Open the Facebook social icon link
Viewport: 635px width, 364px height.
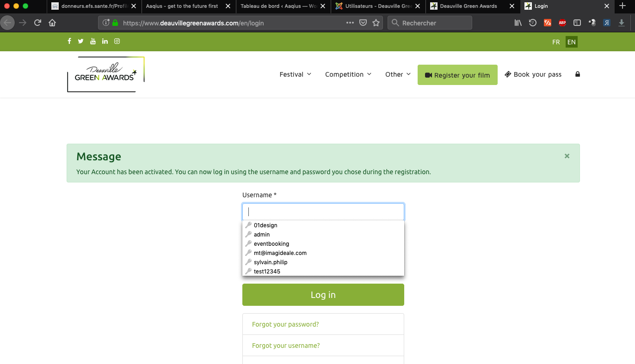click(x=69, y=41)
